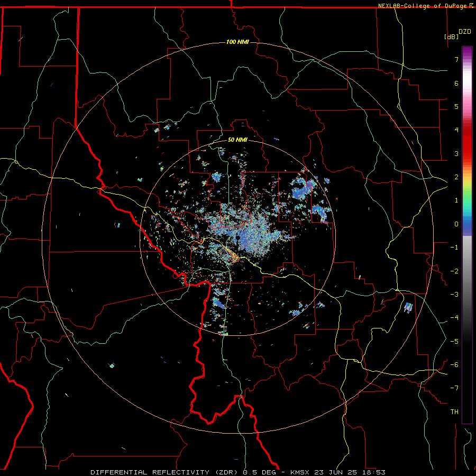Click the 4 value on color scale
Image resolution: width=476 pixels, height=476 pixels.
click(456, 130)
